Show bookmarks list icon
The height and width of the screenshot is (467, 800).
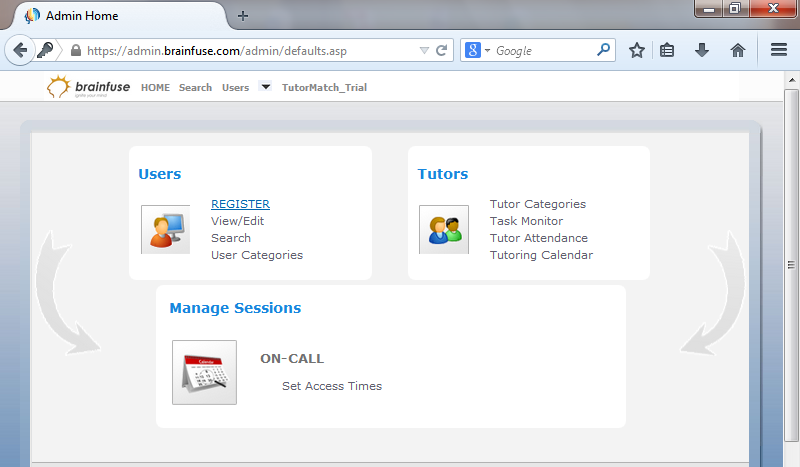(x=667, y=50)
